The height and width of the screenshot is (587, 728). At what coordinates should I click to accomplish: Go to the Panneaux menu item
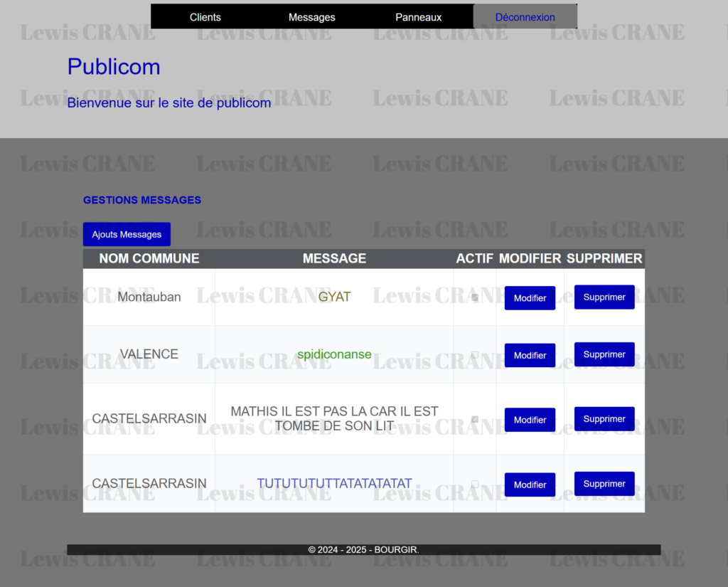coord(418,17)
